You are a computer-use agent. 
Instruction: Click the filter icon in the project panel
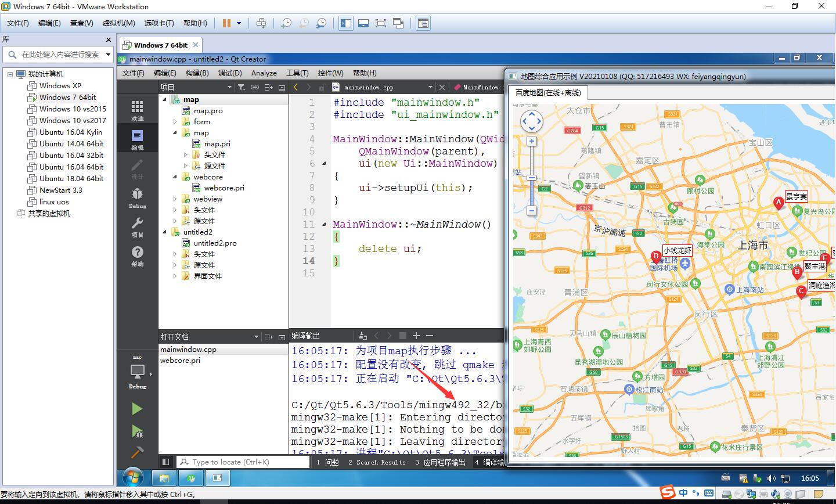(x=241, y=87)
